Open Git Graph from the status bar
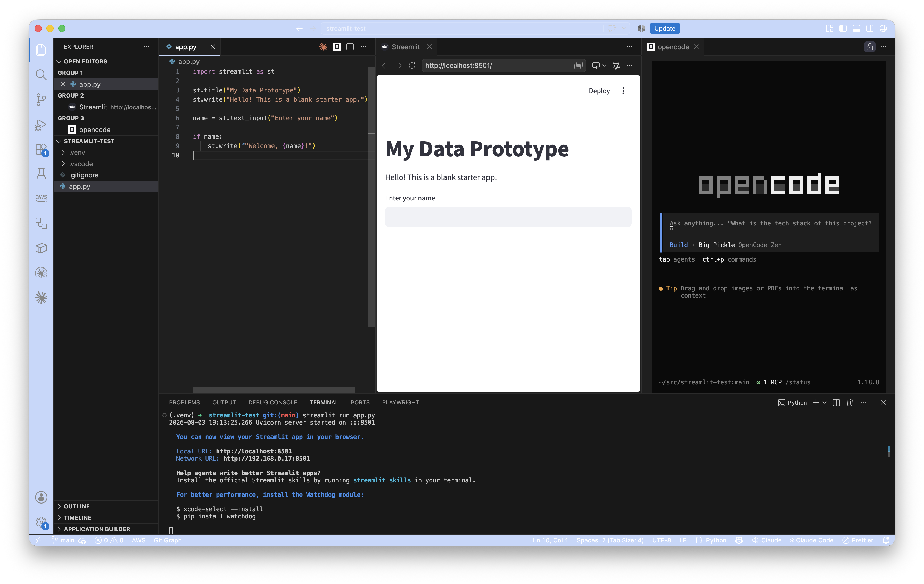 [168, 540]
